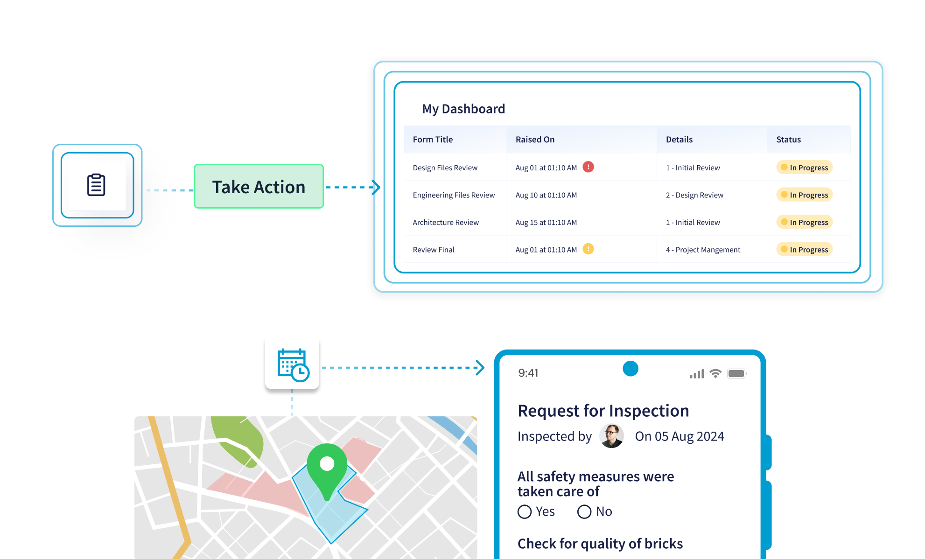Click the Architecture Review In Progress badge
Screen dimensions: 925x560
coord(805,222)
